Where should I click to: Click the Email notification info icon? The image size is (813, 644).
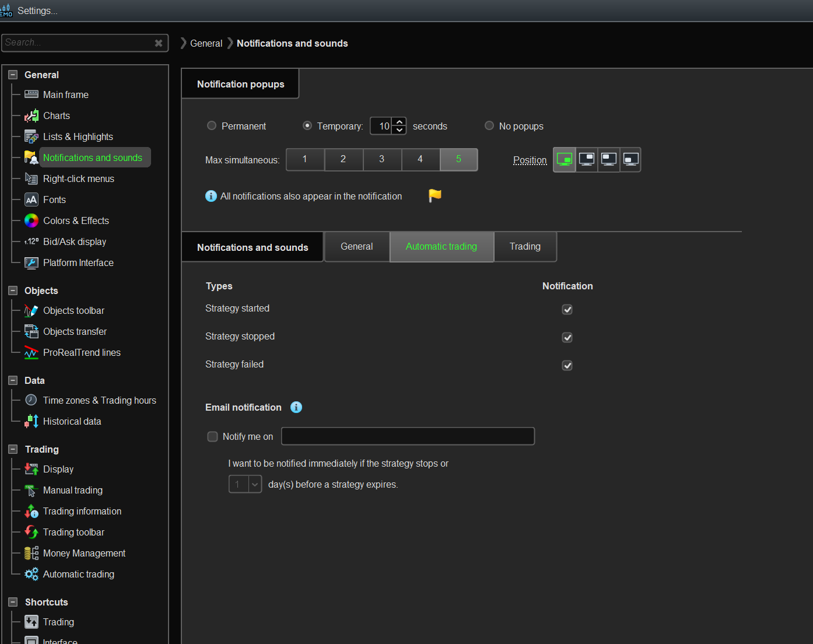[296, 407]
